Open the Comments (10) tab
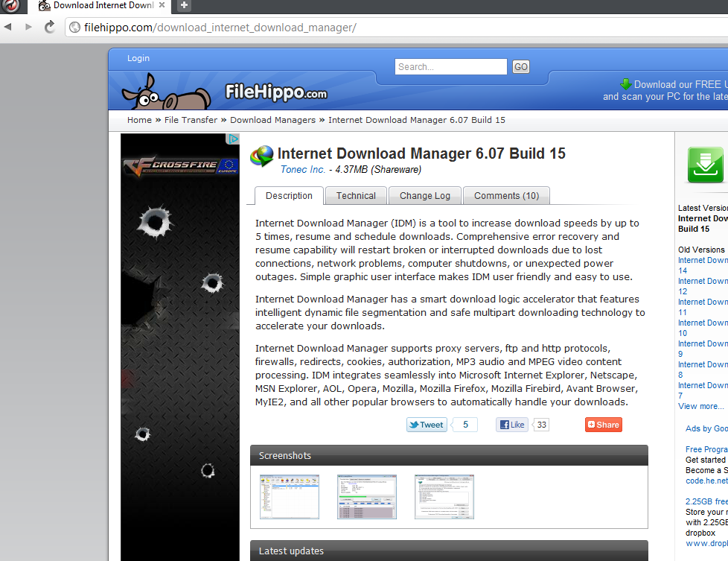Screen dimensions: 728x561 pyautogui.click(x=506, y=196)
